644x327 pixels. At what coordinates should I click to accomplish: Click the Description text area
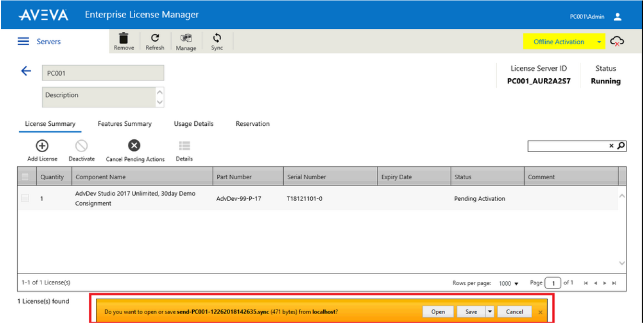pyautogui.click(x=99, y=97)
